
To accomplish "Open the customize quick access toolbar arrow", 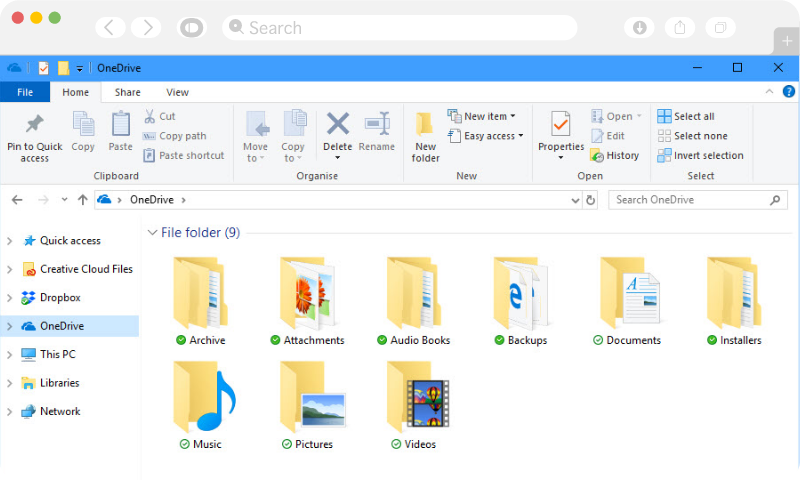I will 80,68.
